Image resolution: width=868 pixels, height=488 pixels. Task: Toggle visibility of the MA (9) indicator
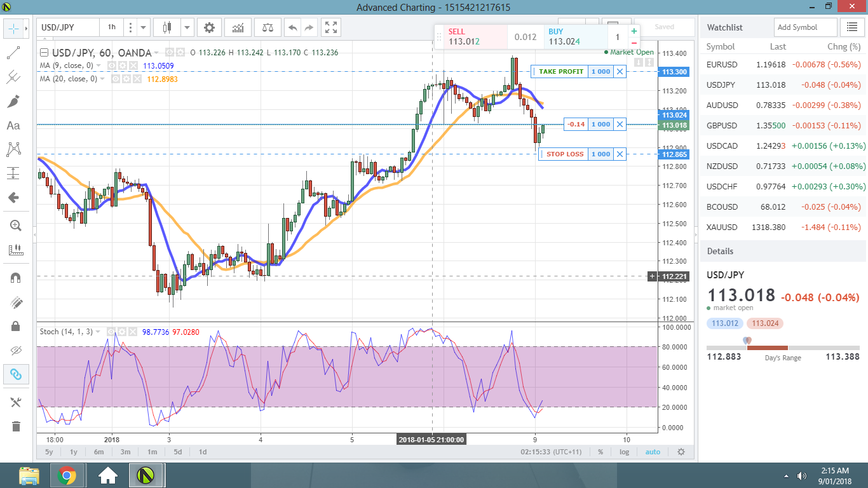112,65
